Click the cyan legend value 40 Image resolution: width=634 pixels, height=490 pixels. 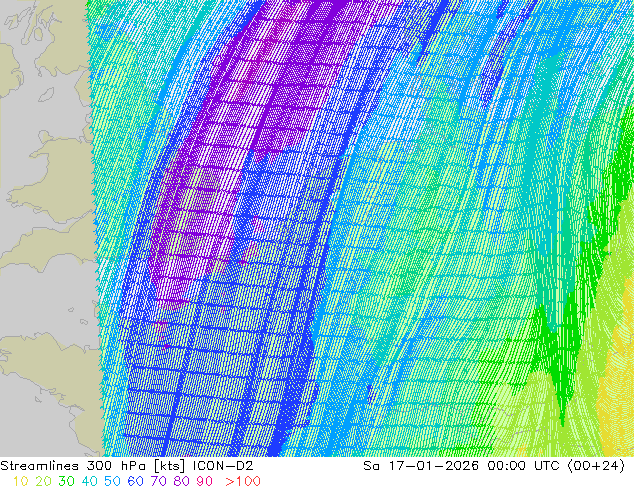89,481
